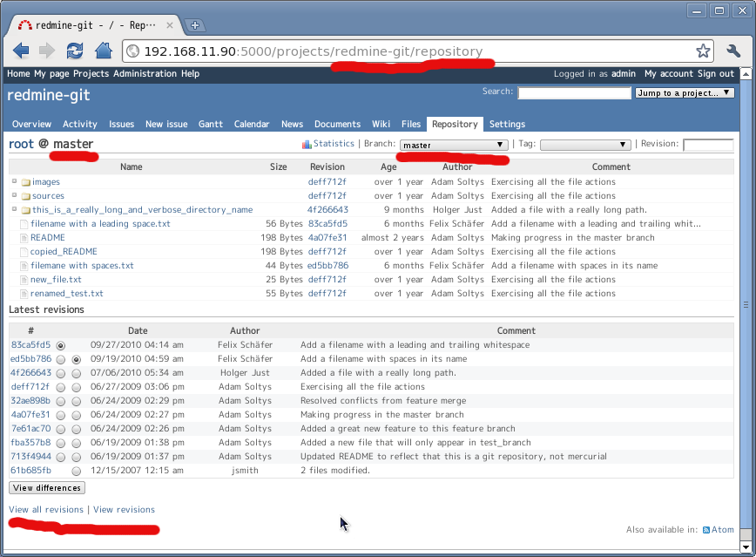Go back with the browser back arrow

(21, 51)
